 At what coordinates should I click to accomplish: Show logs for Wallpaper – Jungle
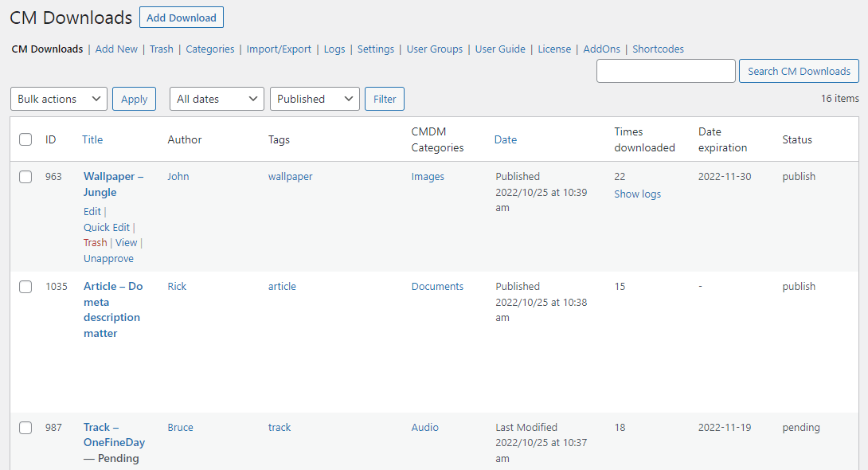click(637, 194)
